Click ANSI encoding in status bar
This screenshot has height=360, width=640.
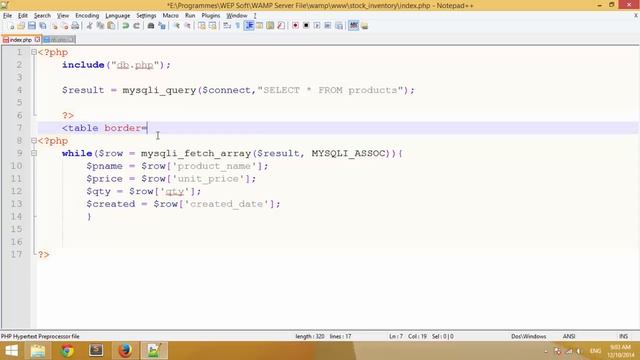click(569, 336)
